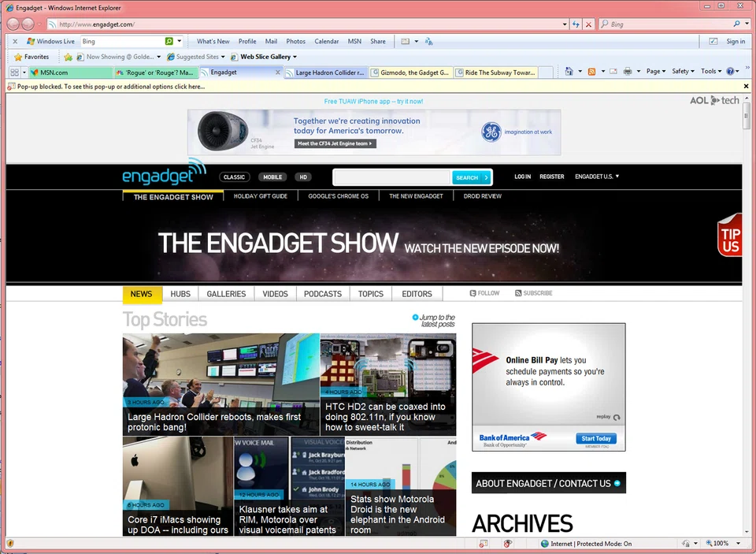
Task: Click the Engadget SEARCH button
Action: click(471, 177)
